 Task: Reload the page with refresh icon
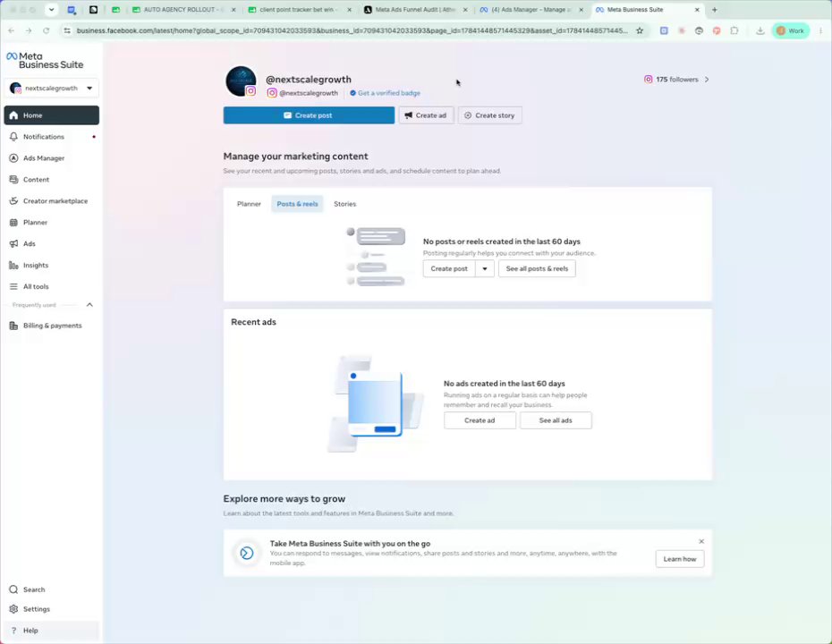[x=47, y=30]
